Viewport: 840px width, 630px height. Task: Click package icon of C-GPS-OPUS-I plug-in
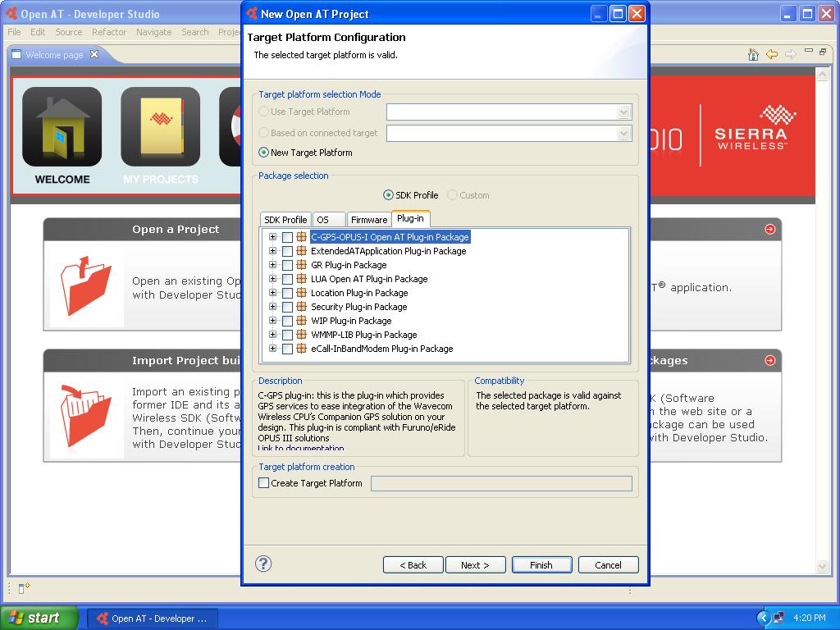302,237
